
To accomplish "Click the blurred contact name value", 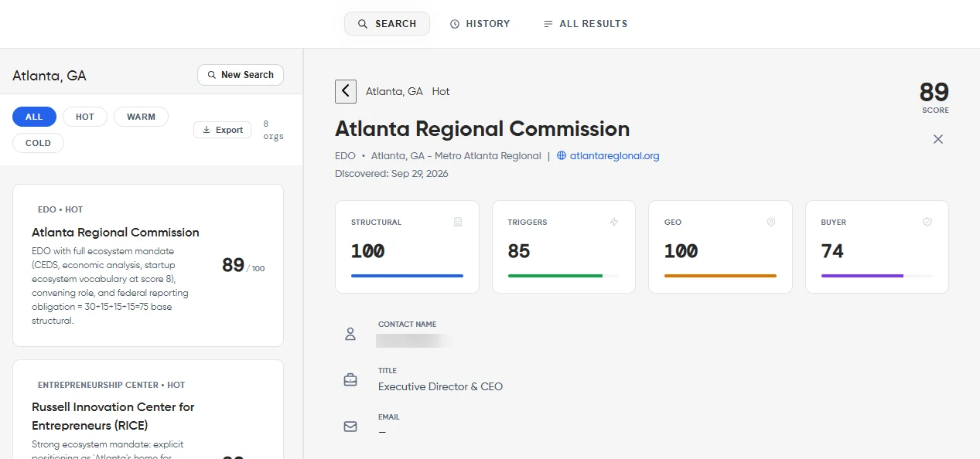I will [414, 340].
